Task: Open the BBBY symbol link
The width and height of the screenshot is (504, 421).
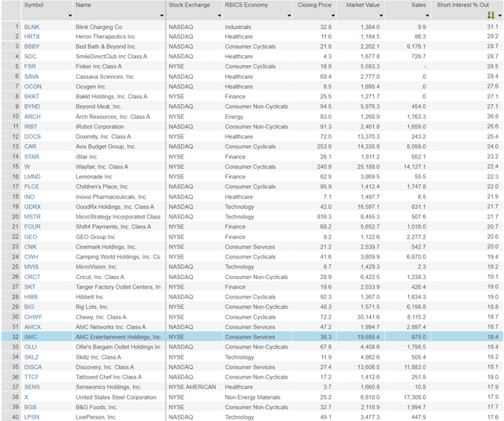Action: tap(31, 47)
